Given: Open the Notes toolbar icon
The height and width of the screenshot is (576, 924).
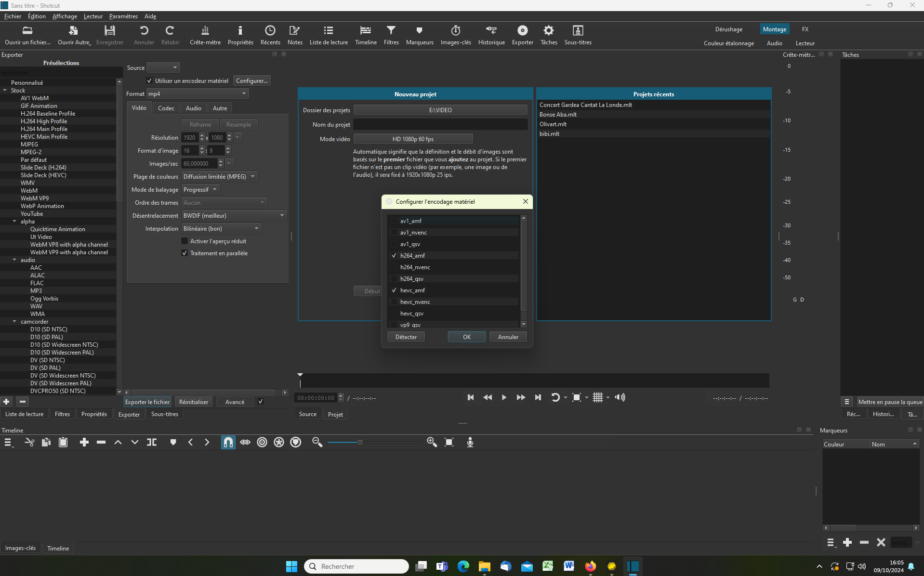Looking at the screenshot, I should (295, 35).
